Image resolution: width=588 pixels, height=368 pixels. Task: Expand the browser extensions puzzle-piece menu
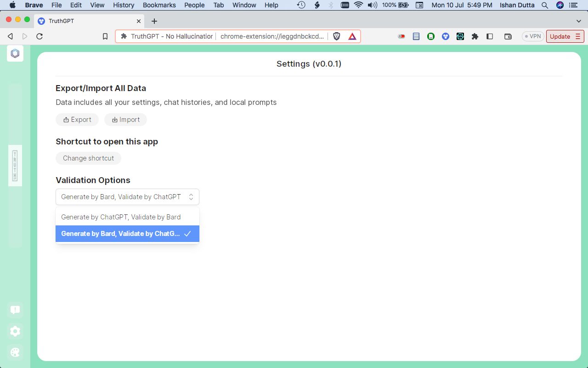[475, 36]
